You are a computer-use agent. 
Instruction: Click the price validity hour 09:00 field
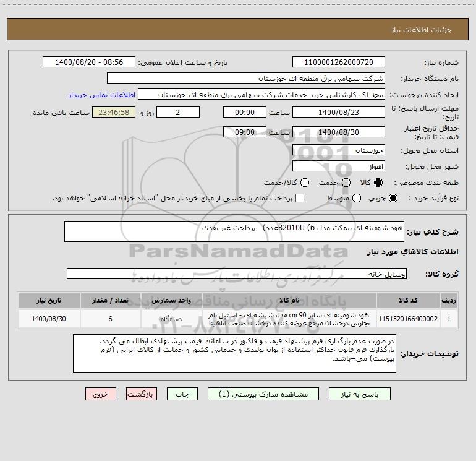click(x=245, y=132)
